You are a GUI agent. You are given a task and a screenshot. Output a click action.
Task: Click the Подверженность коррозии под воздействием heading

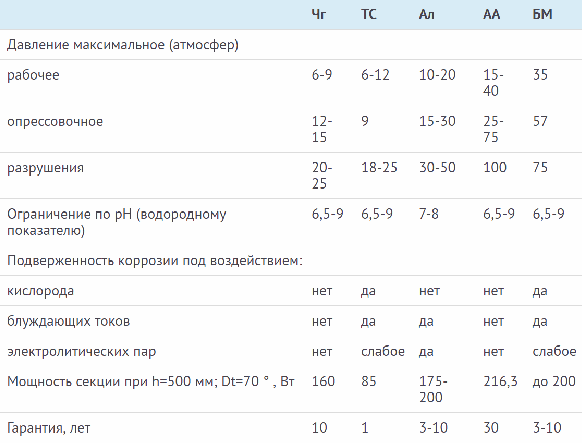[155, 261]
